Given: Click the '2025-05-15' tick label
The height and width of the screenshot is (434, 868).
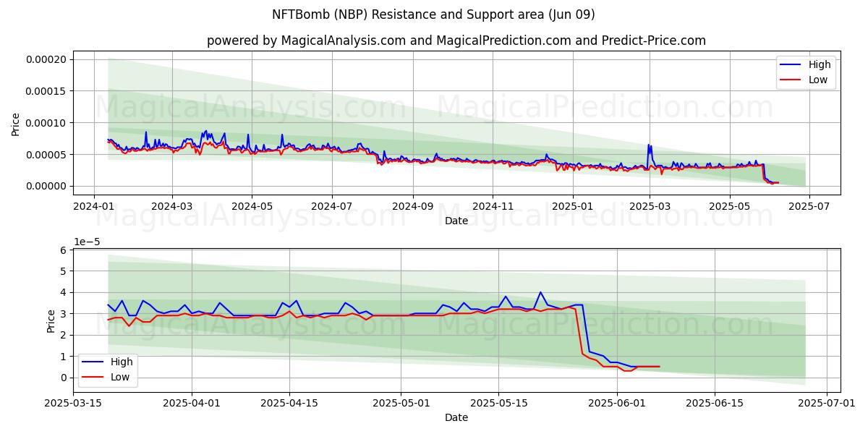Looking at the screenshot, I should point(498,404).
